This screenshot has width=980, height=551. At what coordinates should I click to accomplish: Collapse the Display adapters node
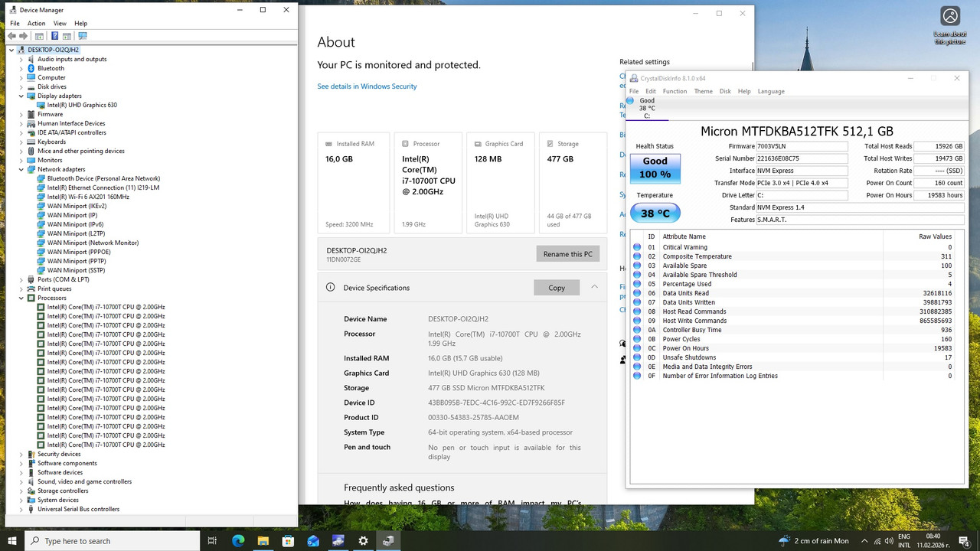pos(21,96)
